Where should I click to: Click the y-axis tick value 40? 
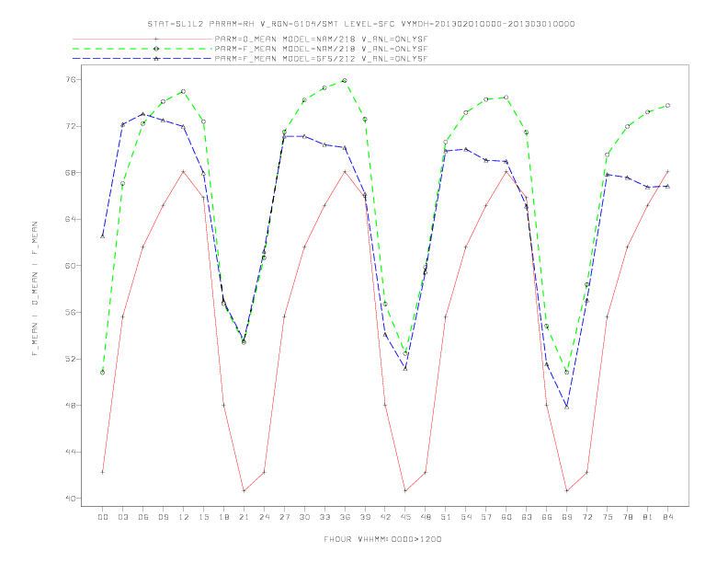tap(71, 499)
